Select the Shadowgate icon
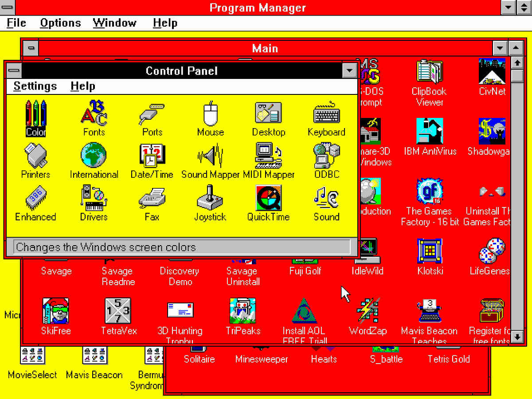The height and width of the screenshot is (399, 532). [492, 131]
